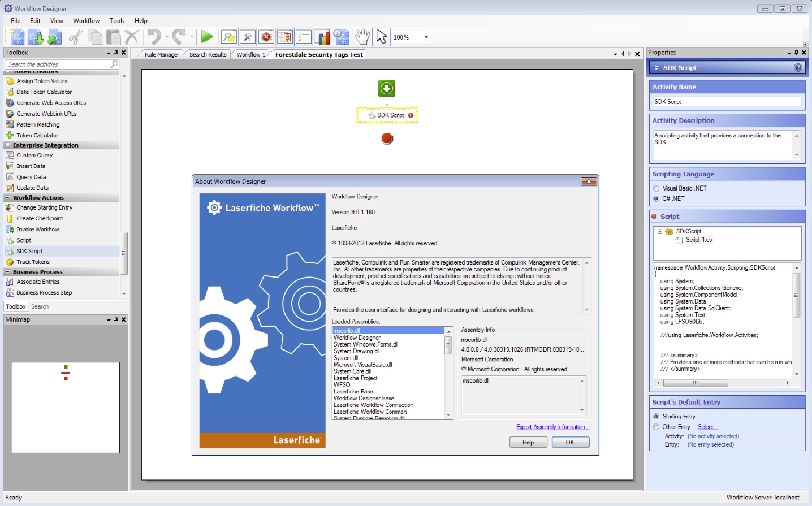Select Track Tokens in the Toolbox

coord(33,262)
